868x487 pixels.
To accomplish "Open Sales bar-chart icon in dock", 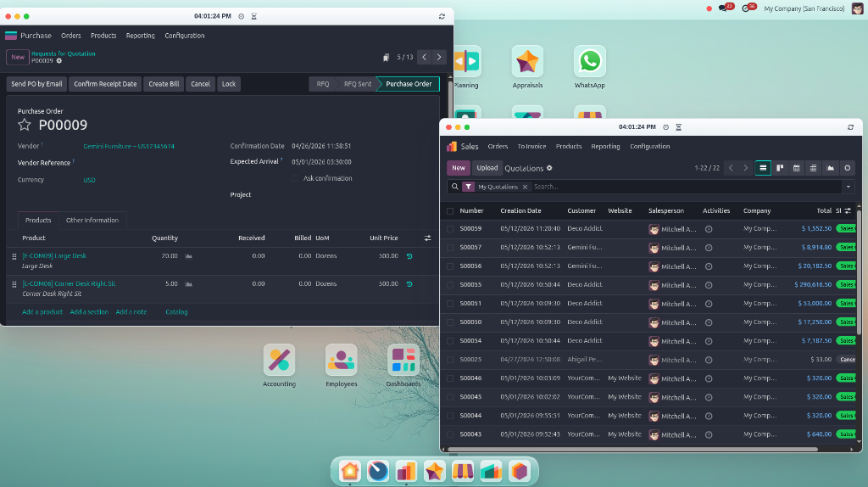I will (406, 471).
